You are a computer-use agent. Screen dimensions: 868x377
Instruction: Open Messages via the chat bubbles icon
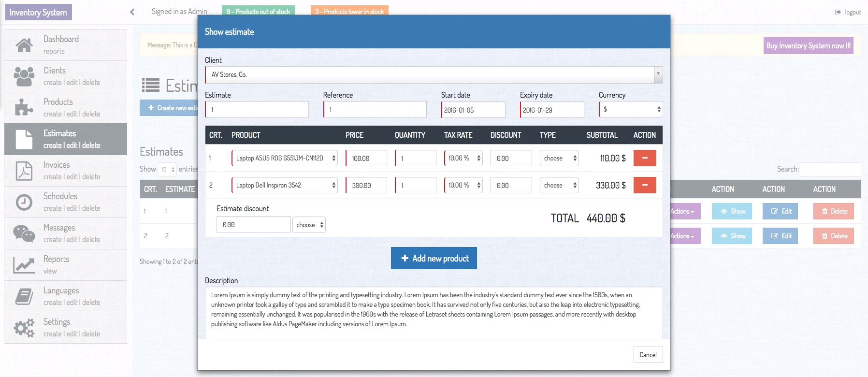(x=24, y=233)
